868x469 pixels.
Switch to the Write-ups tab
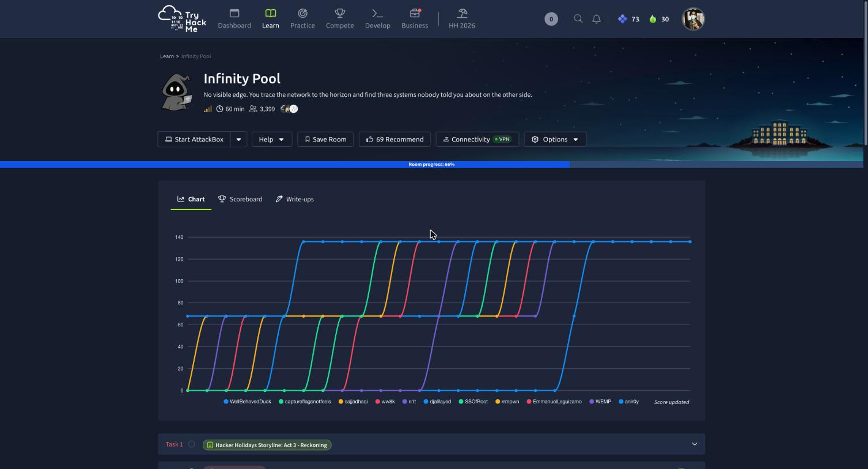point(294,199)
